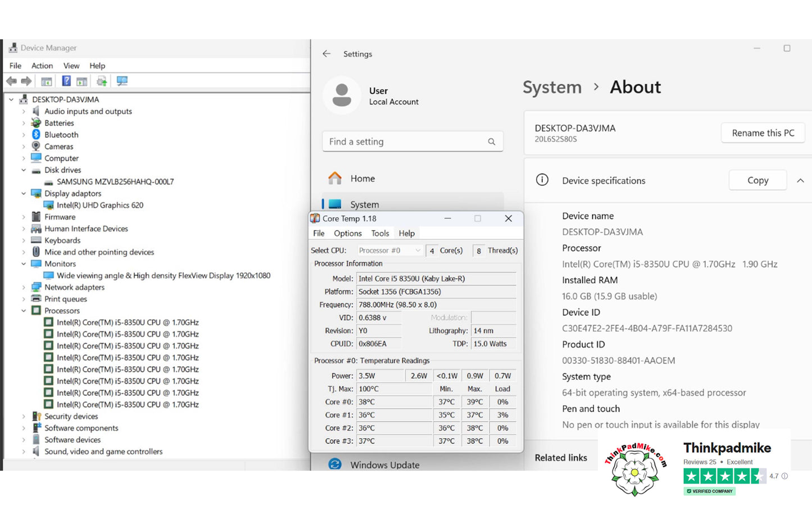
Task: Click the info icon beside Device specifications
Action: [542, 180]
